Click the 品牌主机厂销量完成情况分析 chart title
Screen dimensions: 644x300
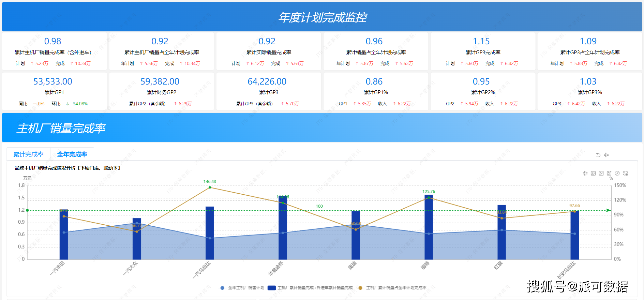pyautogui.click(x=68, y=168)
